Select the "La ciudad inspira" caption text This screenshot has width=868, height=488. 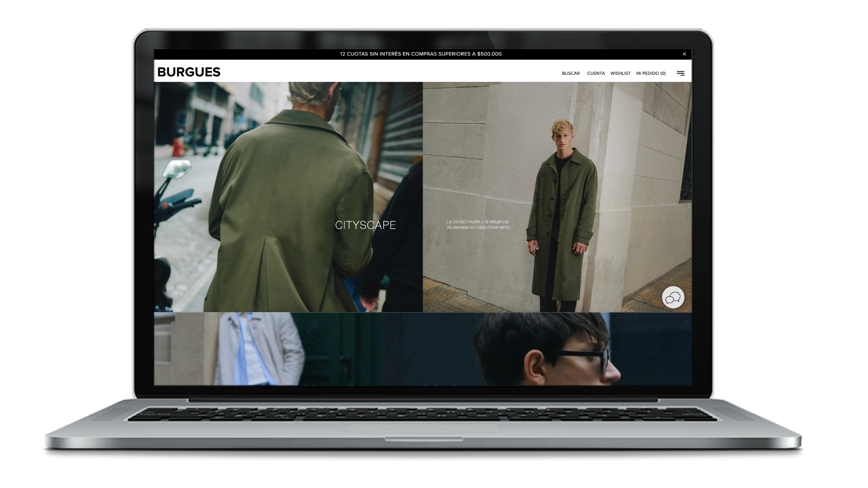478,225
